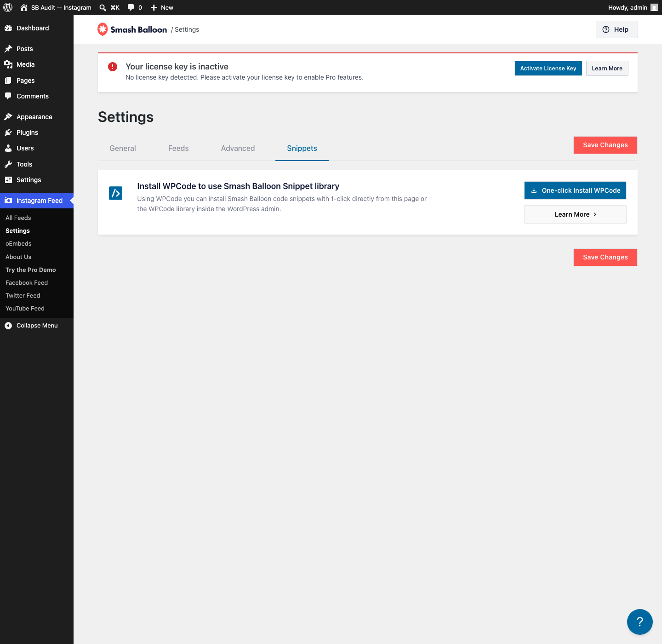This screenshot has width=662, height=644.
Task: Click the bottom Save Changes button
Action: [605, 257]
